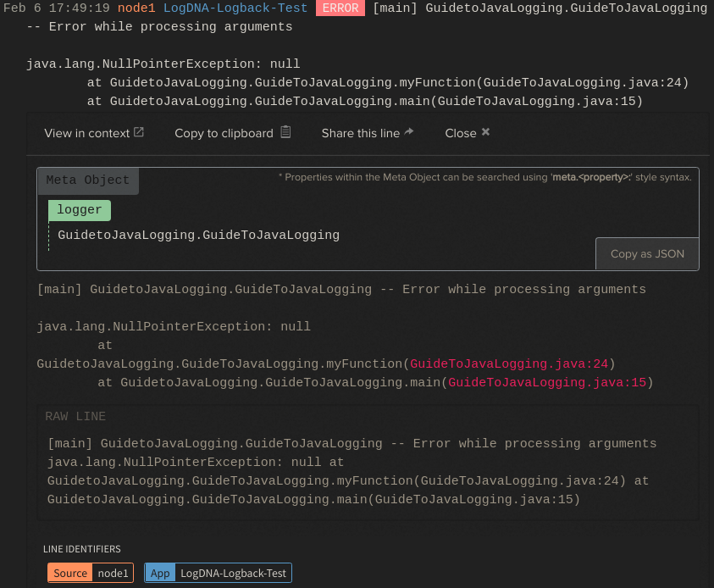Screen dimensions: 714x588
Task: Click Share this line text
Action: click(x=361, y=133)
